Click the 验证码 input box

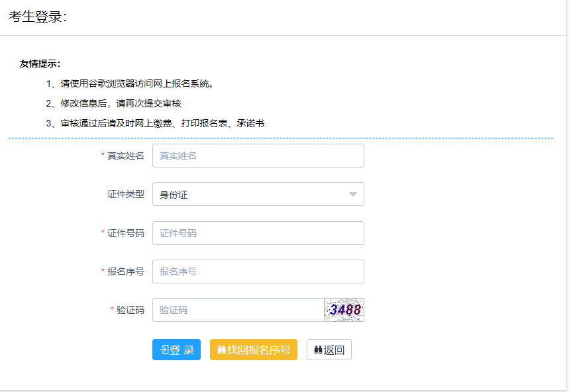tap(238, 310)
